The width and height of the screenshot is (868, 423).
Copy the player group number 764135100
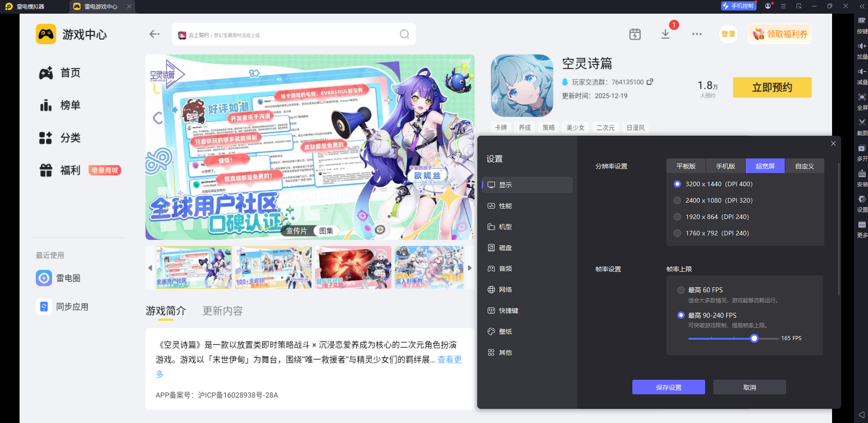[650, 82]
